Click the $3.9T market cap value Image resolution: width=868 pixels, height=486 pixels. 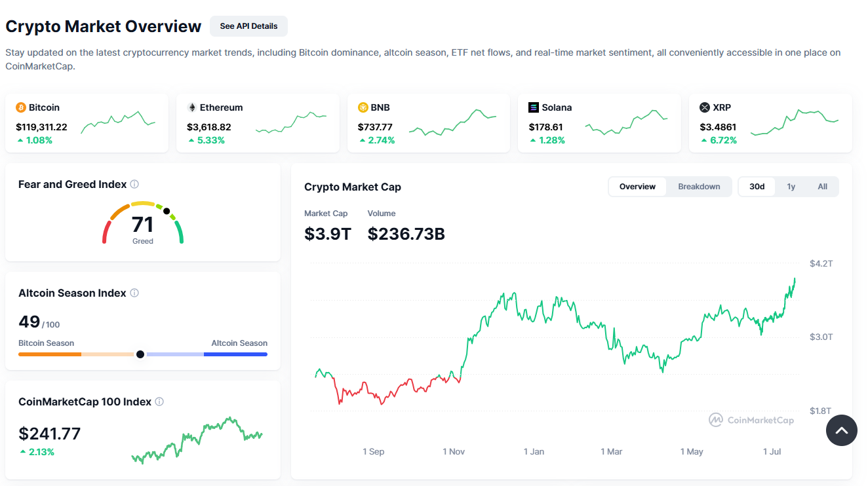328,234
